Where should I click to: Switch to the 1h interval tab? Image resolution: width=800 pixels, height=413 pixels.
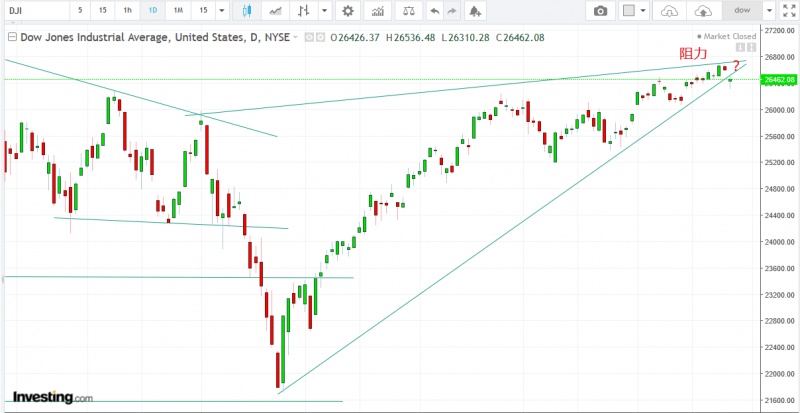coord(126,11)
